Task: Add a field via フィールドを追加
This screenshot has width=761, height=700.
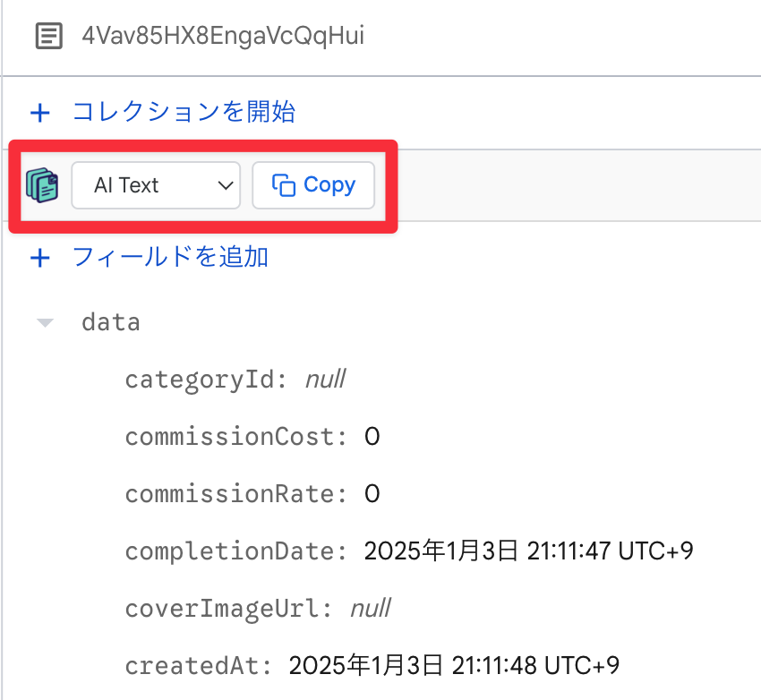Action: point(170,257)
